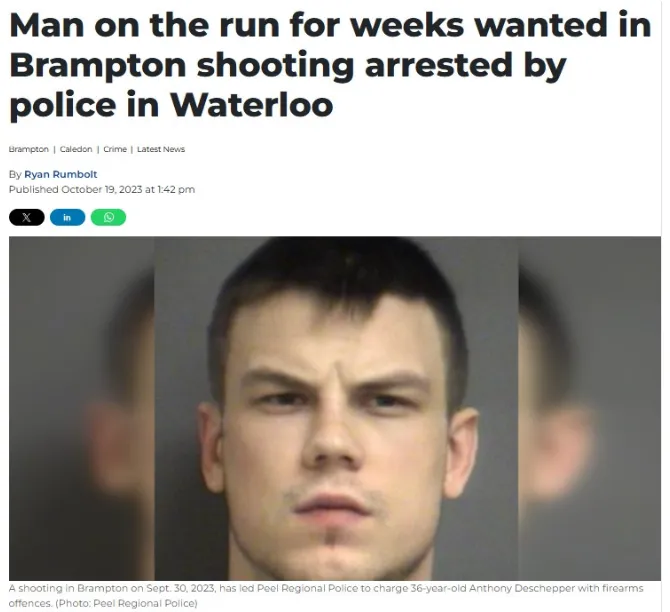Click the blurred right side of image
Image resolution: width=670 pixels, height=612 pixels.
point(590,408)
